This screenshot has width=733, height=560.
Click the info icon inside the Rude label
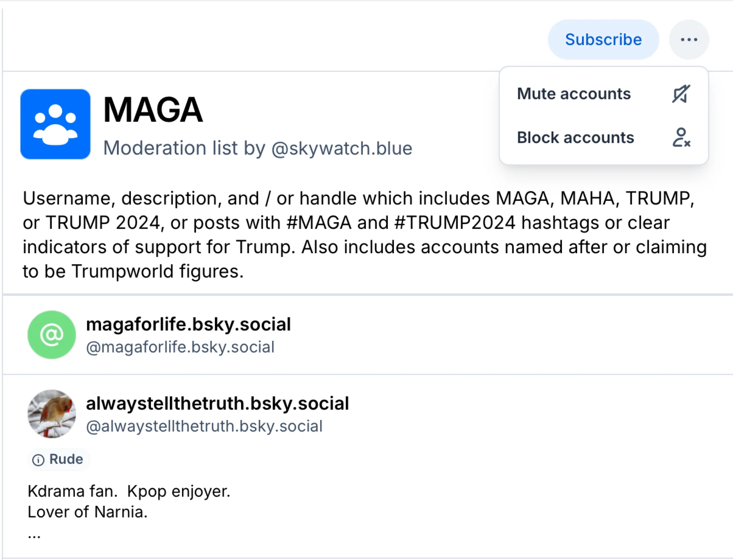click(39, 459)
